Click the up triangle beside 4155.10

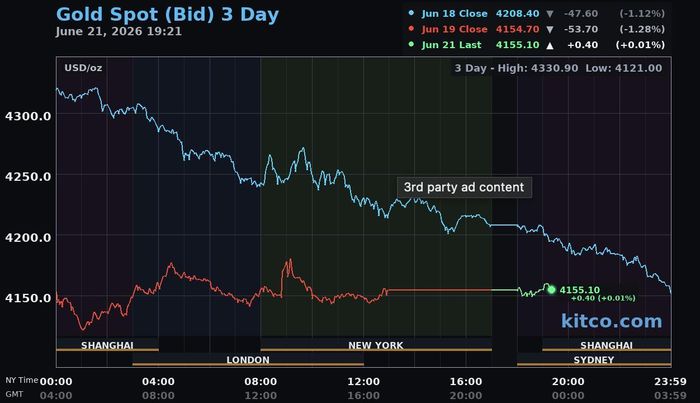pyautogui.click(x=550, y=45)
